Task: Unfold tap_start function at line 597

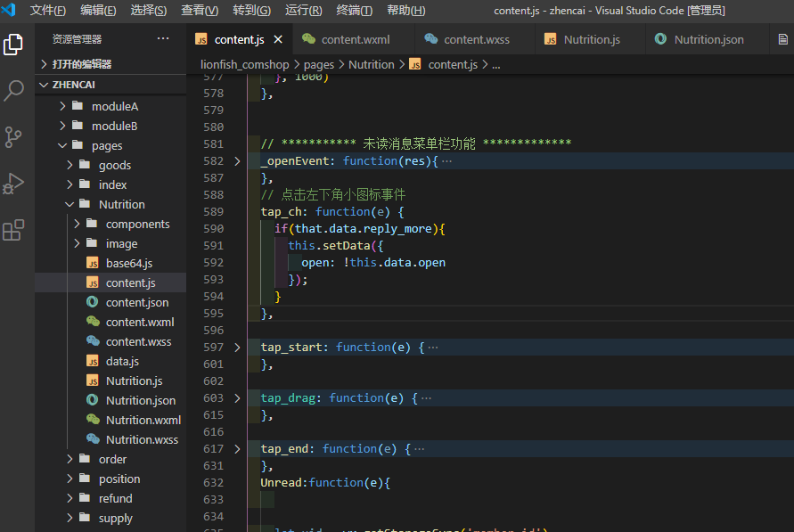Action: pos(237,348)
